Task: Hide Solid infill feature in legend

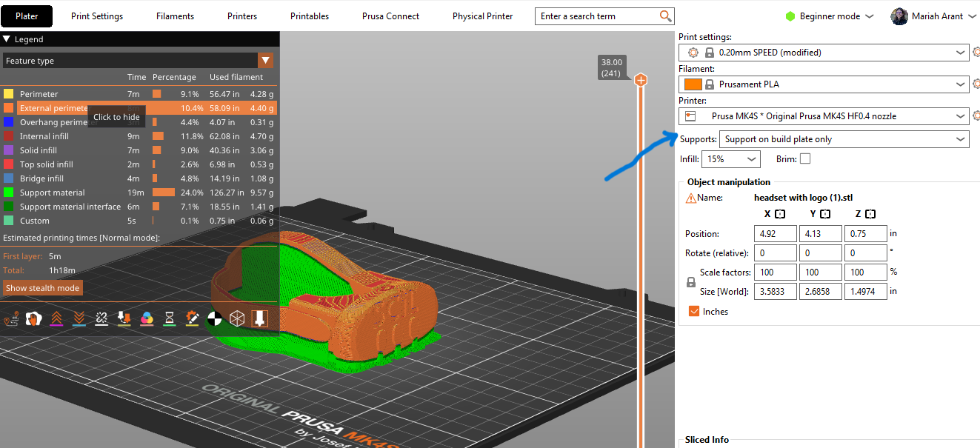Action: pyautogui.click(x=139, y=150)
